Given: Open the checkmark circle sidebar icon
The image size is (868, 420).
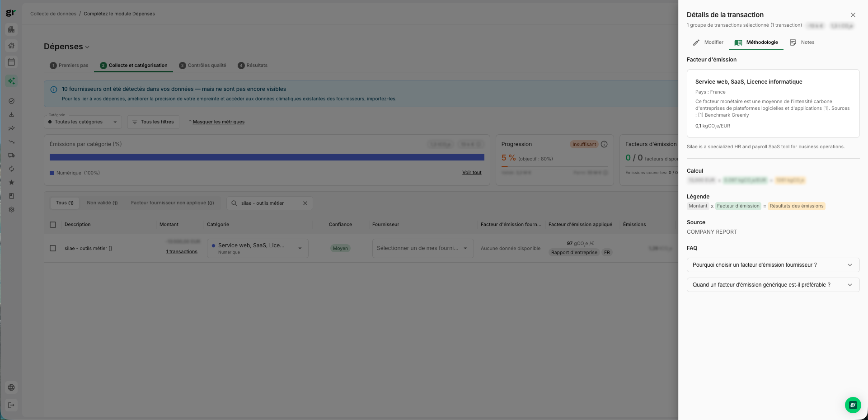Looking at the screenshot, I should [x=11, y=101].
